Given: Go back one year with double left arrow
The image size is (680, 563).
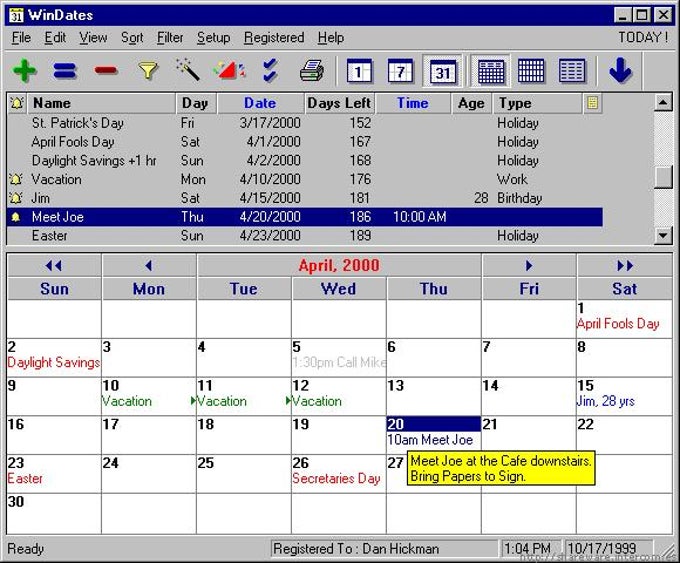Looking at the screenshot, I should [x=54, y=265].
